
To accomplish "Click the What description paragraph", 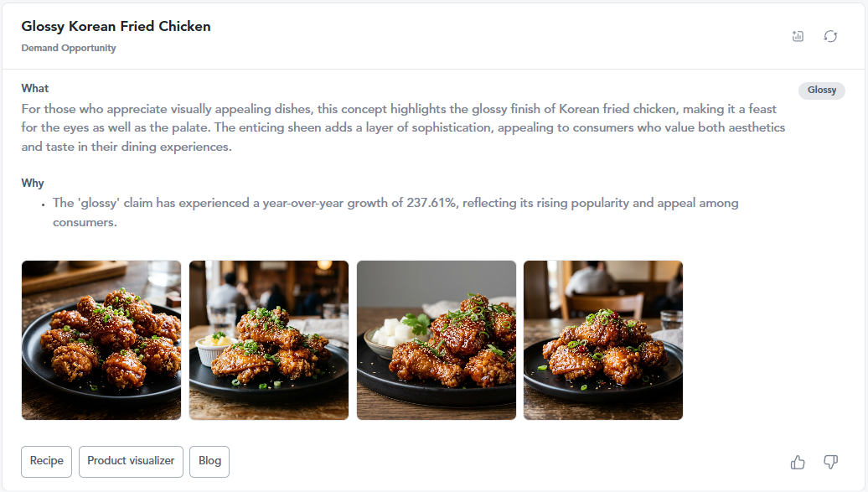I will point(403,127).
